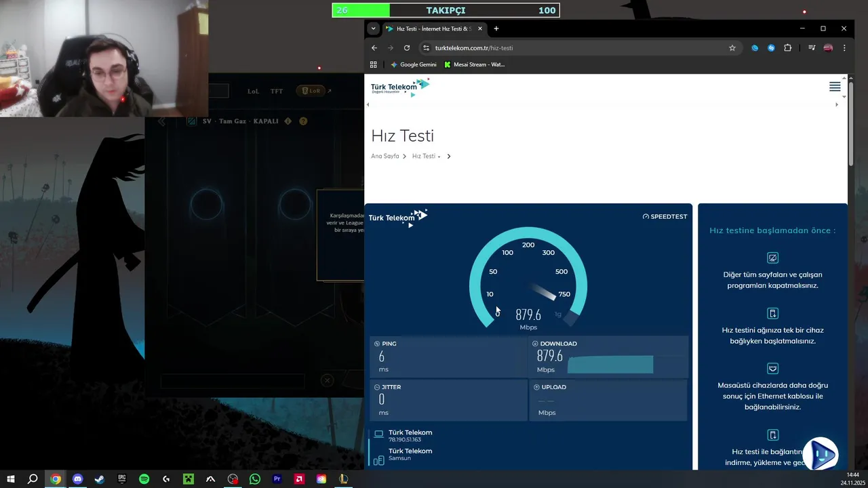Screen dimensions: 868x488
Task: Click the League info icon next to KAPALI
Action: click(288, 121)
